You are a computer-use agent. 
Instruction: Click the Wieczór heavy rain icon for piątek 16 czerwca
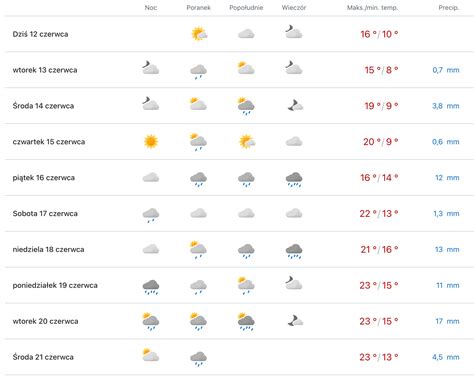point(294,179)
